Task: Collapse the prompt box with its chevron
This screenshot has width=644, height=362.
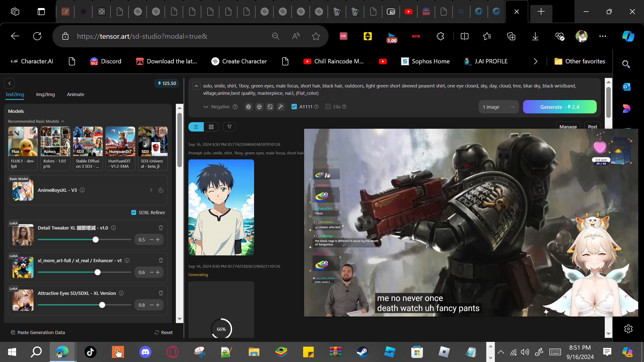Action: 196,86
